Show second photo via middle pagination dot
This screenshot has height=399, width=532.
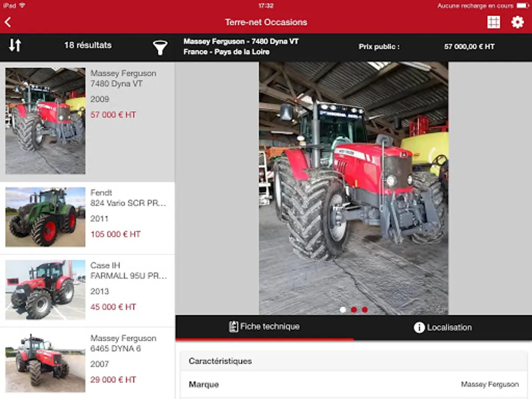pyautogui.click(x=354, y=310)
